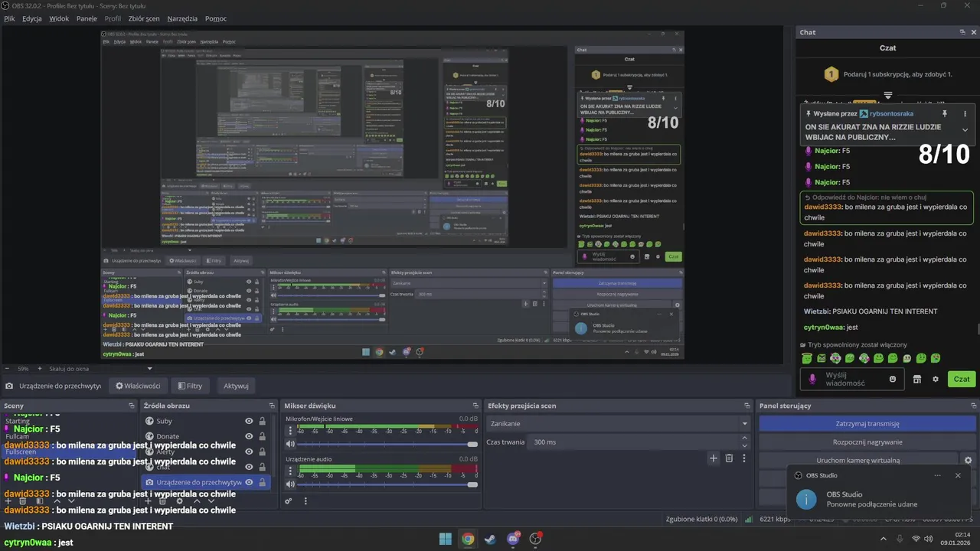Adjust the Urządzenie audio volume slider

click(x=387, y=484)
